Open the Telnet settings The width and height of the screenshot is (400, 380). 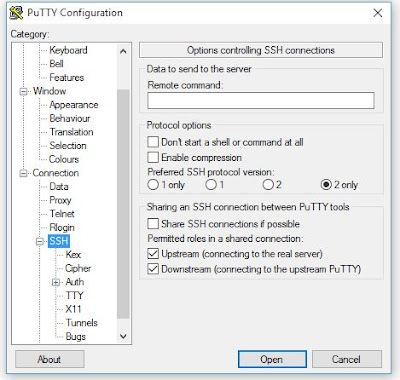[62, 214]
